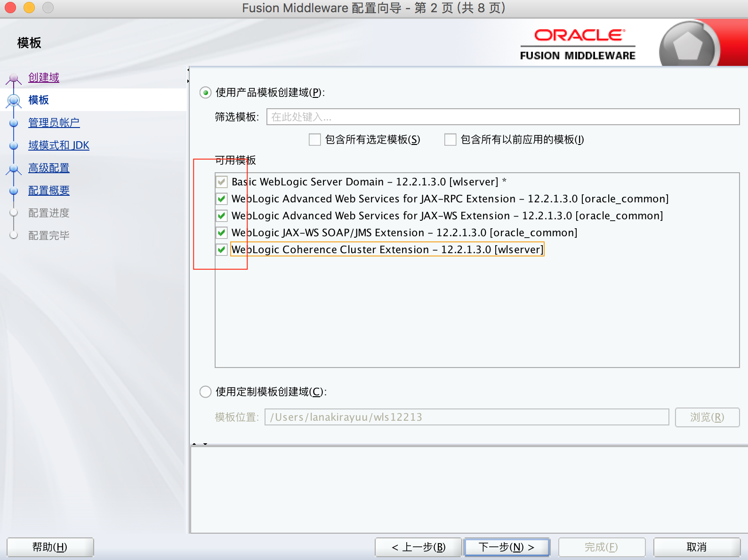Close the wizard with red button
748x560 pixels.
(x=10, y=8)
